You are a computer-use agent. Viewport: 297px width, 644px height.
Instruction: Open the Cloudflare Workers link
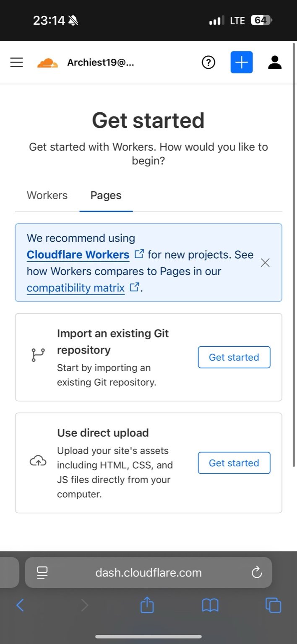tap(78, 254)
